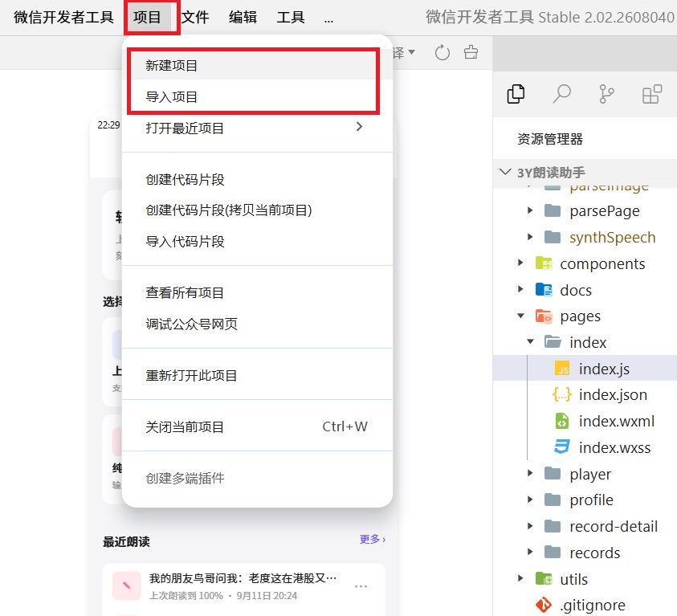Screen dimensions: 677x616
Task: Open the Explorer files icon in sidebar
Action: [516, 94]
